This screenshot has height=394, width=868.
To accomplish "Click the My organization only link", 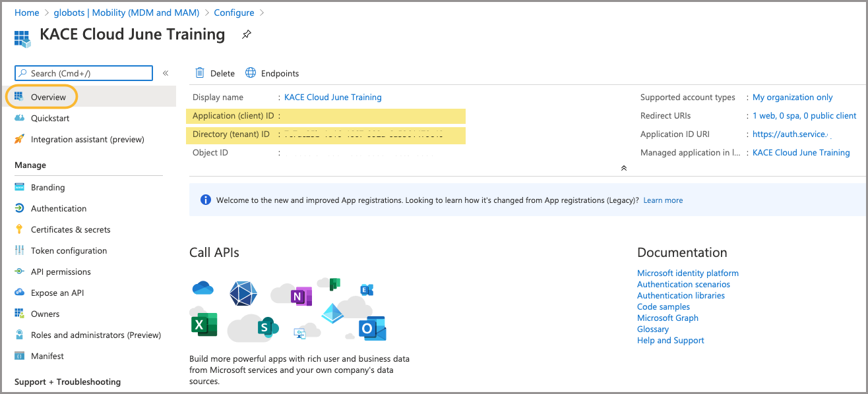I will coord(792,97).
